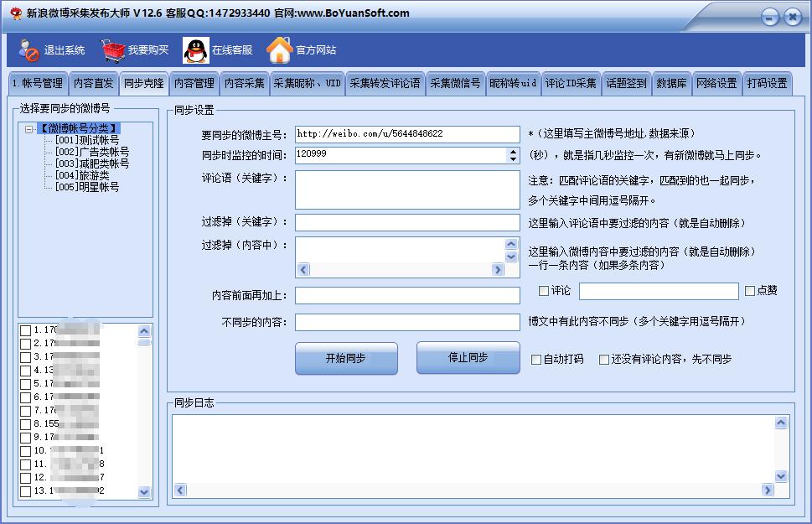This screenshot has height=524, width=812.
Task: Increase monitor time with up stepper arrow
Action: coord(513,152)
